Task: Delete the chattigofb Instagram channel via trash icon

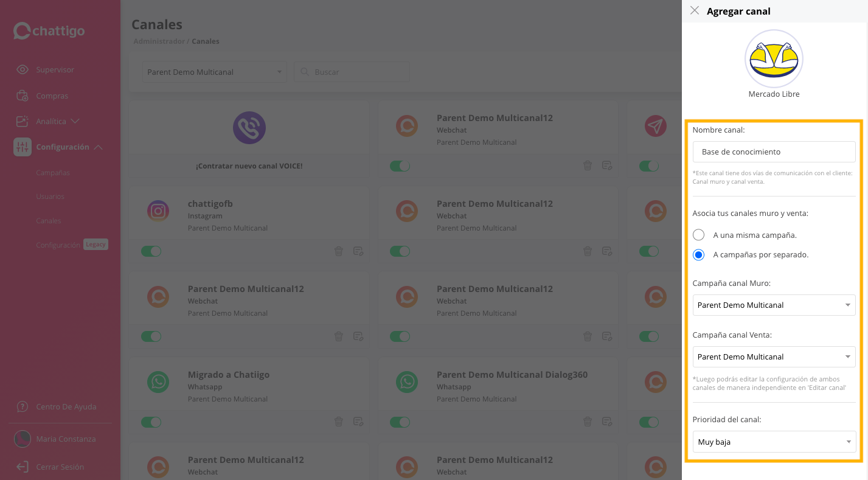Action: coord(339,251)
